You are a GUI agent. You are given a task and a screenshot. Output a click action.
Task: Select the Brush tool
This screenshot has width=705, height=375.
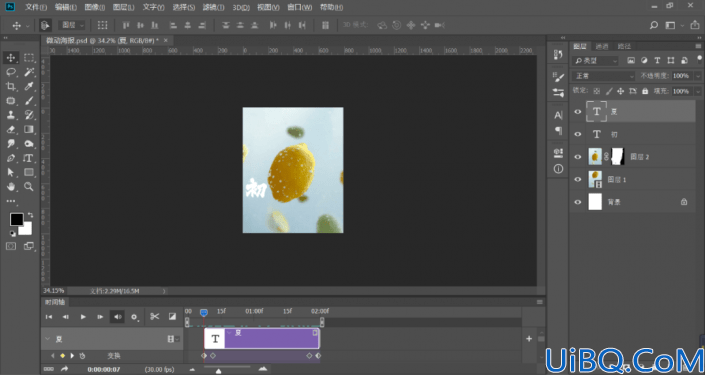29,101
